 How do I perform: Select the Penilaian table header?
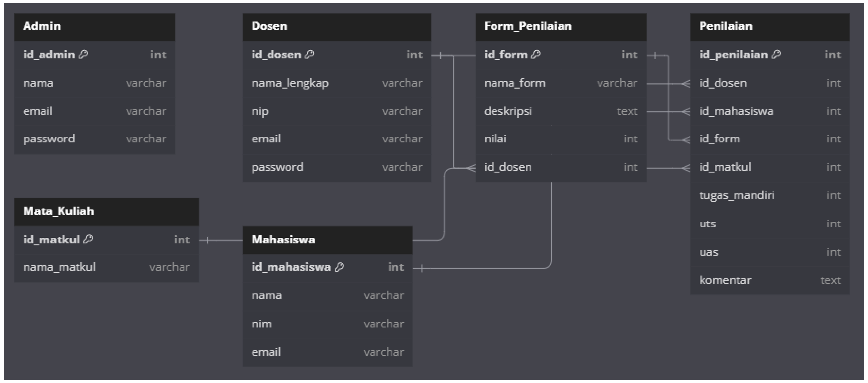click(770, 27)
